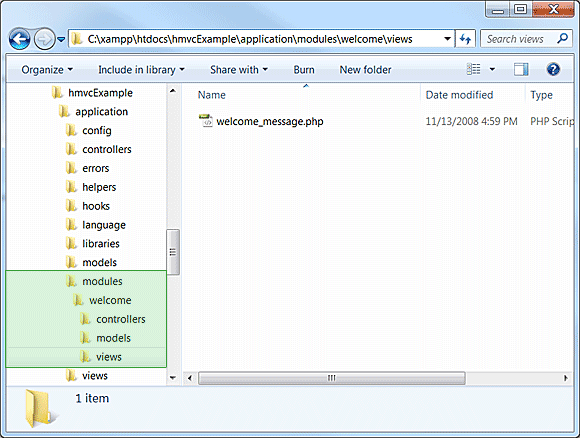
Task: Toggle the preview pane icon
Action: tap(521, 70)
